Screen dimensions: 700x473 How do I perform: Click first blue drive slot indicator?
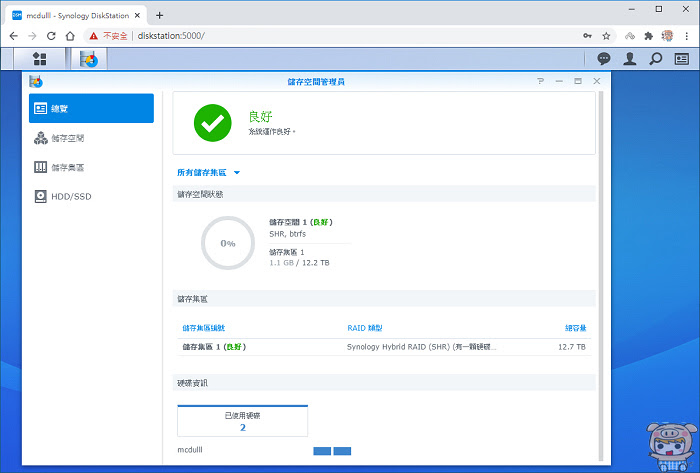point(322,451)
